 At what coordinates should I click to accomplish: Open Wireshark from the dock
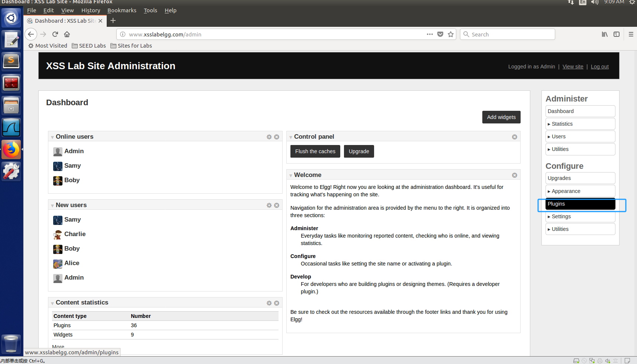coord(11,128)
